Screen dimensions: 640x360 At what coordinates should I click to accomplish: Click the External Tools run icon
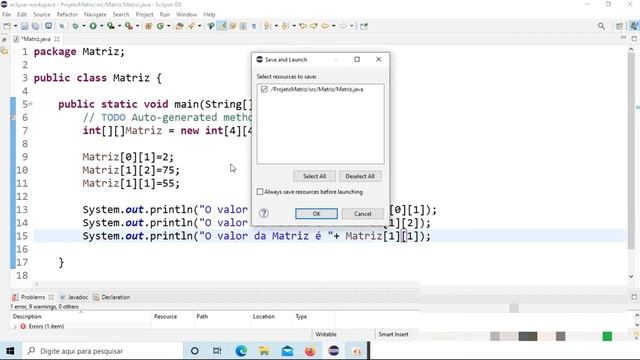pyautogui.click(x=129, y=26)
